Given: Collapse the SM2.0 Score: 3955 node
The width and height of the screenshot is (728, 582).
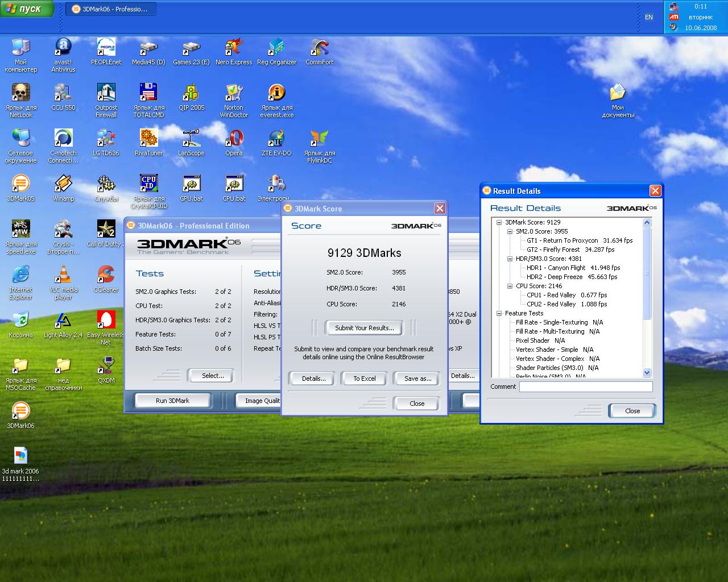Looking at the screenshot, I should (x=510, y=231).
